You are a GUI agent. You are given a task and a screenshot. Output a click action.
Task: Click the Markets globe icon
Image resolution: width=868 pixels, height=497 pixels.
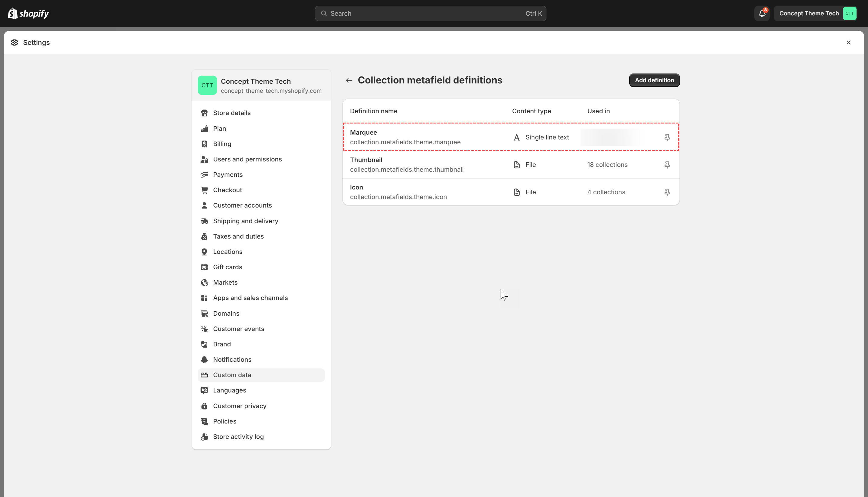click(x=204, y=282)
